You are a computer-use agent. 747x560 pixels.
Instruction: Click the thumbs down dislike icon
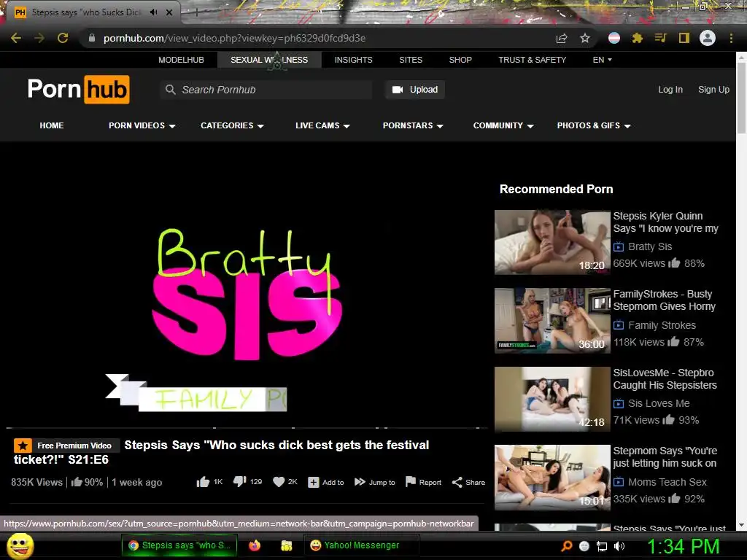point(239,482)
